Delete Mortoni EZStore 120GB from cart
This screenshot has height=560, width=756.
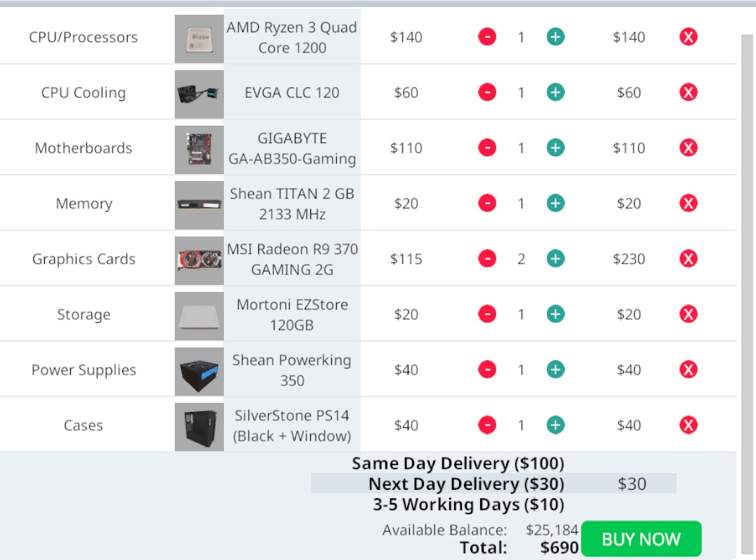(x=688, y=314)
